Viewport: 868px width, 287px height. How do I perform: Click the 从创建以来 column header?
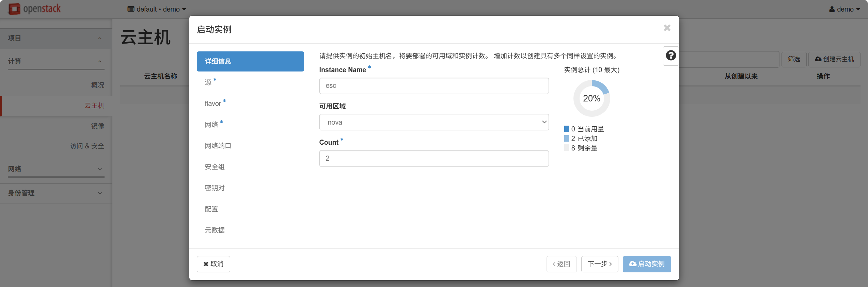tap(741, 76)
